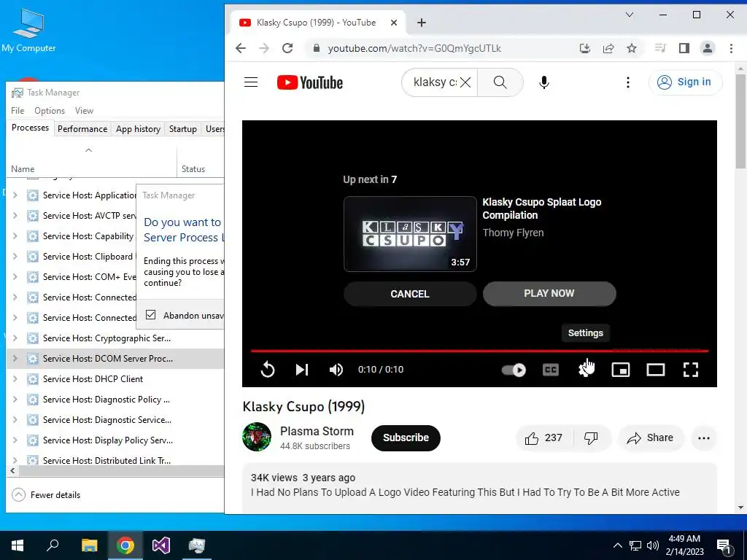Open Klasky Csupo Splaat Logo thumbnail
Screen dimensions: 747x560
pyautogui.click(x=410, y=234)
